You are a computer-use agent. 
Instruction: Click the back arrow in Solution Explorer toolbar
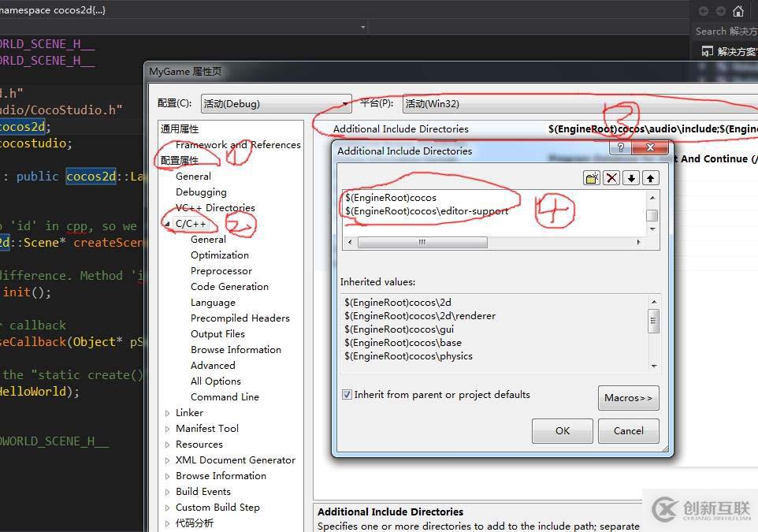(704, 11)
